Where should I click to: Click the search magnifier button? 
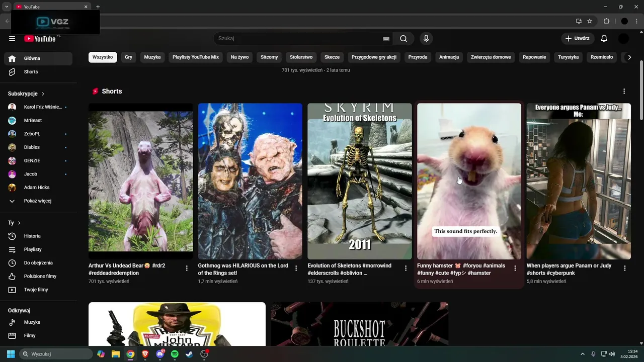[404, 39]
